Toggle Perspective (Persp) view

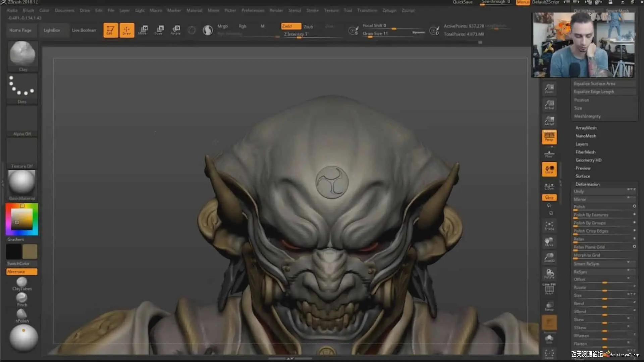[x=549, y=137]
